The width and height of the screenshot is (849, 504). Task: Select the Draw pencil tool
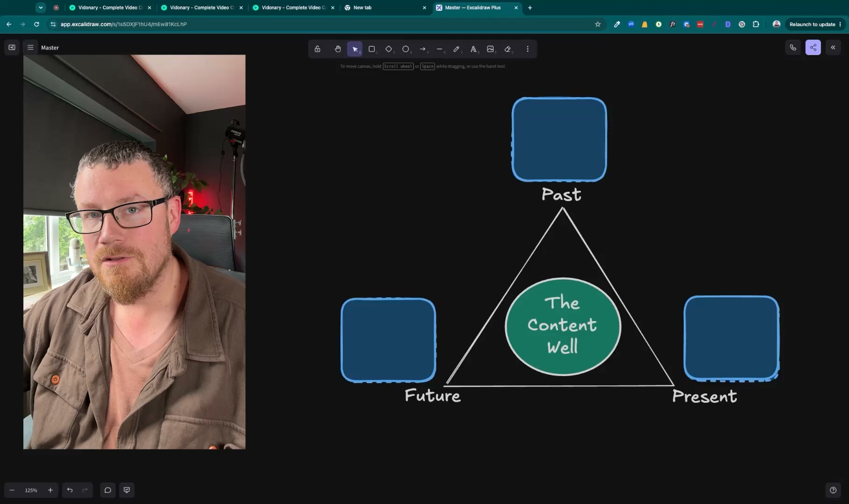click(x=456, y=49)
